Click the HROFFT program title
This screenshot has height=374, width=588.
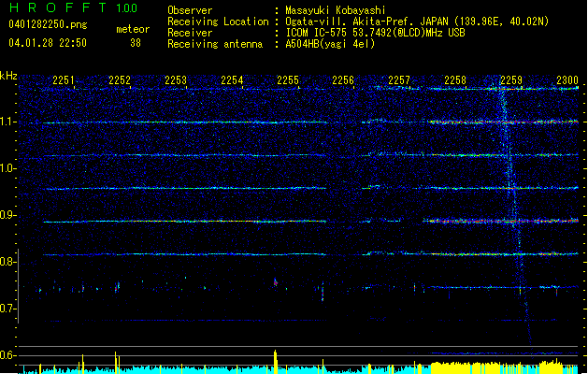tap(58, 8)
